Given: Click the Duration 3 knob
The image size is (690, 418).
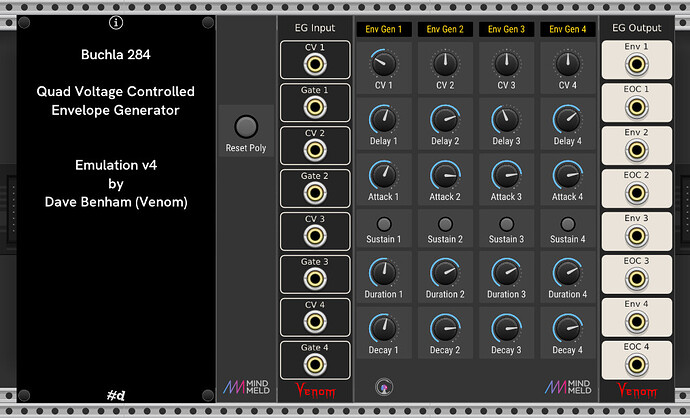Looking at the screenshot, I should pos(506,273).
